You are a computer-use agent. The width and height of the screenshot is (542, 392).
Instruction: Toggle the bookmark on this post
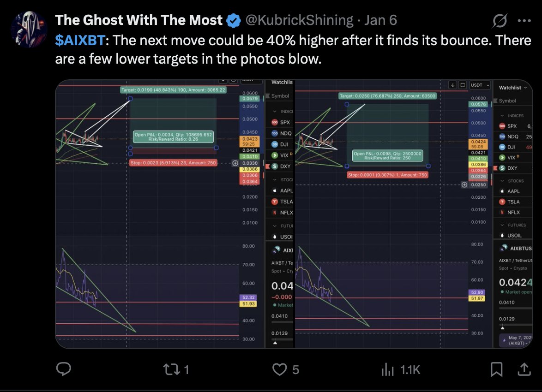point(497,369)
